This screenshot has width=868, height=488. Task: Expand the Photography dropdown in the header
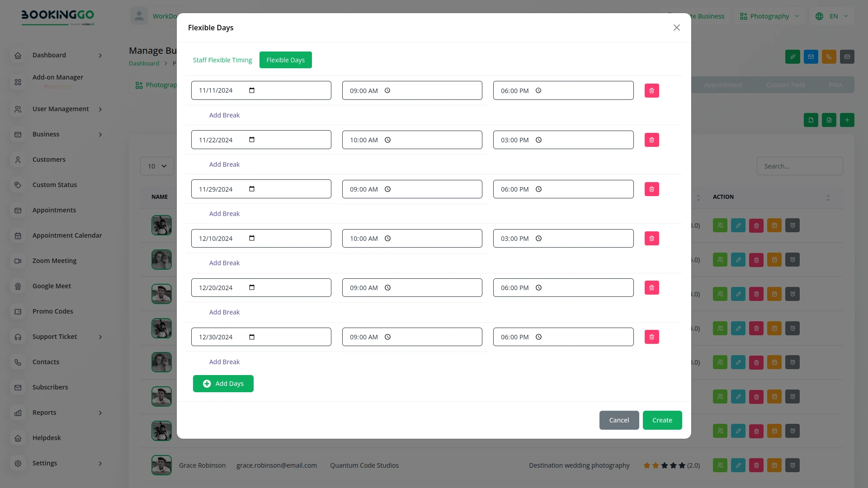769,16
